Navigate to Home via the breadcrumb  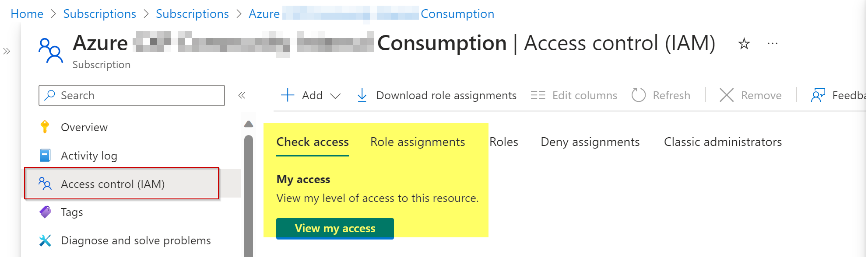point(26,14)
